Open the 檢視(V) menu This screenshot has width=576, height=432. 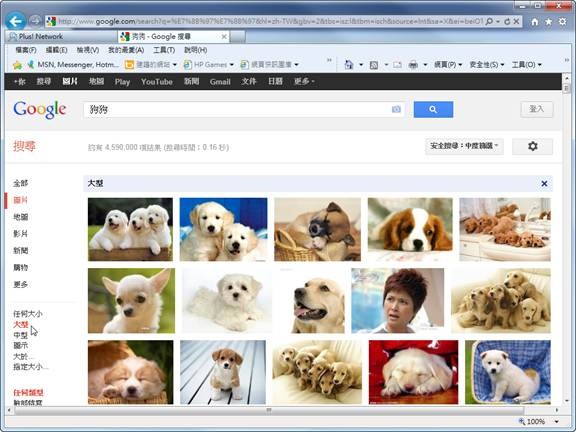point(87,50)
